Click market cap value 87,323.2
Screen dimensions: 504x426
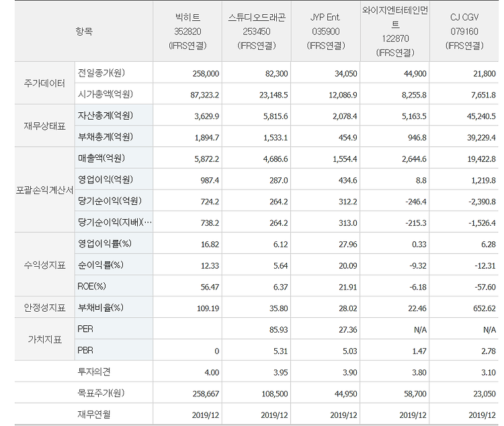(204, 95)
